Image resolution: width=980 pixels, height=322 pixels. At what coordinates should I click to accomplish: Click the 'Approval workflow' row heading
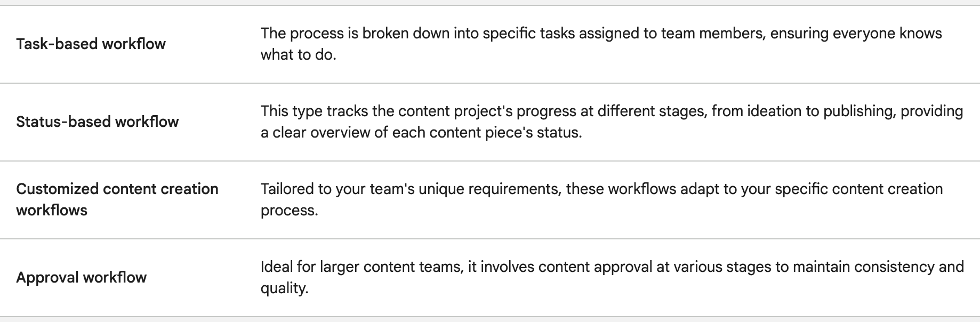click(81, 277)
